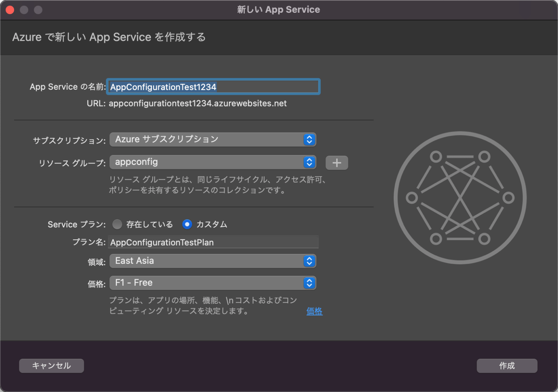
Task: Open the 価格 pricing link
Action: tap(314, 311)
